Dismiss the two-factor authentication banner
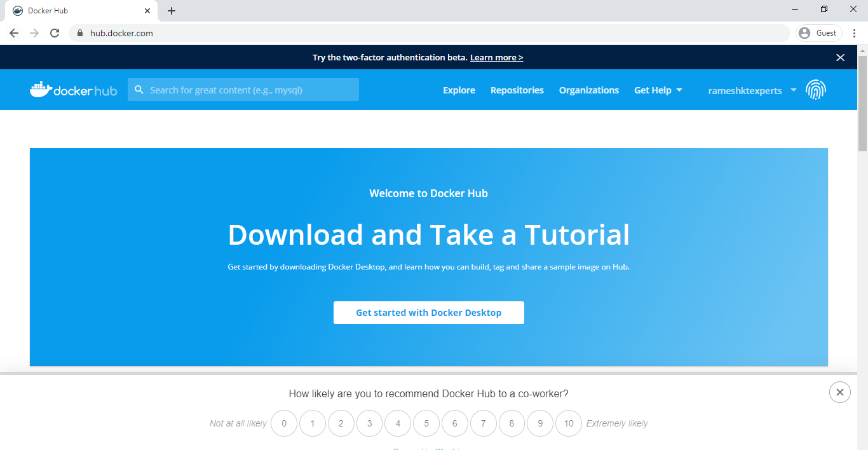Viewport: 868px width, 450px height. 840,58
